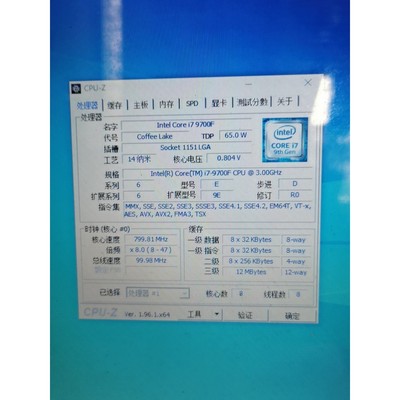Screen dimensions: 400x400
Task: Click the 一级 数据 8 x 32 KBytes value
Action: [x=251, y=240]
